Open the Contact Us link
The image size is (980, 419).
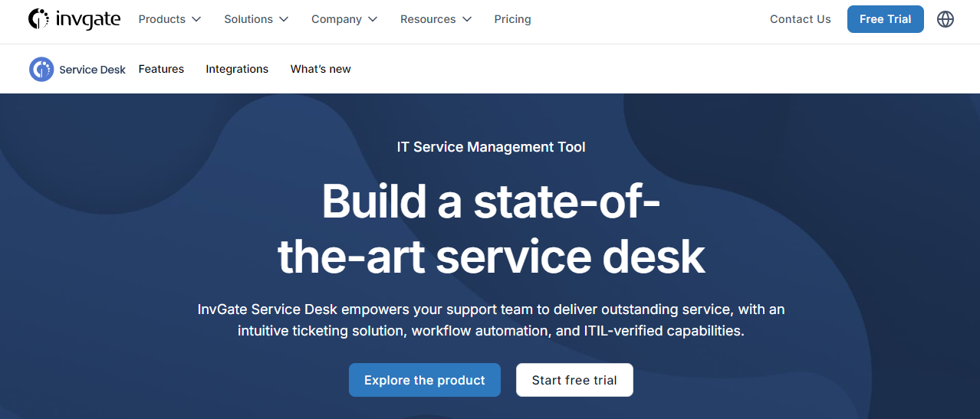(x=801, y=19)
